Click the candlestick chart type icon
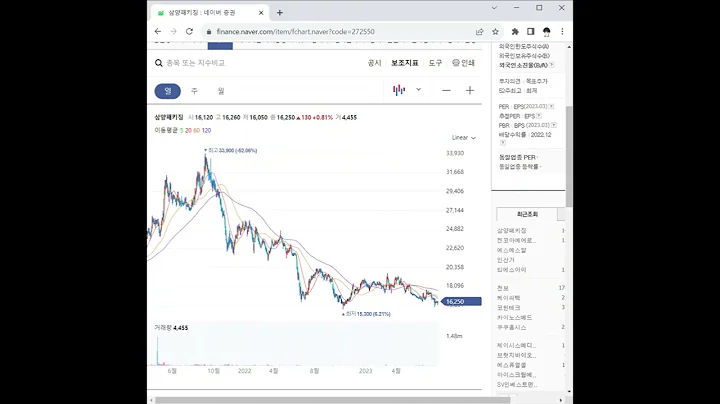This screenshot has height=404, width=720. pyautogui.click(x=399, y=90)
